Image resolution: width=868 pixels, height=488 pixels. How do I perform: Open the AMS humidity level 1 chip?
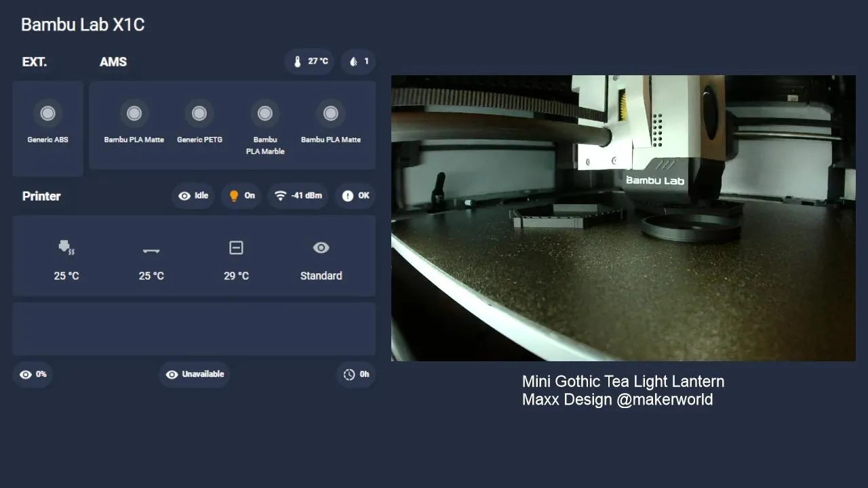(x=358, y=62)
